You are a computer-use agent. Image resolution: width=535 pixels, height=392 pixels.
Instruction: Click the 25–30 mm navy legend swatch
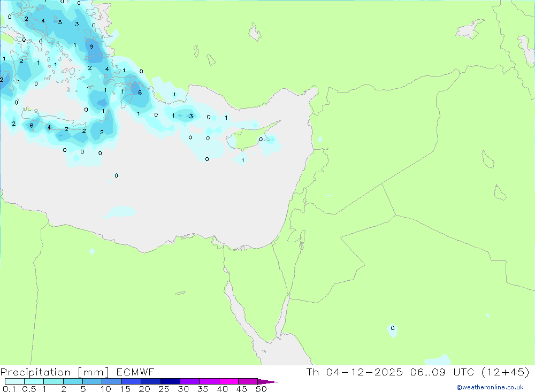coord(170,381)
